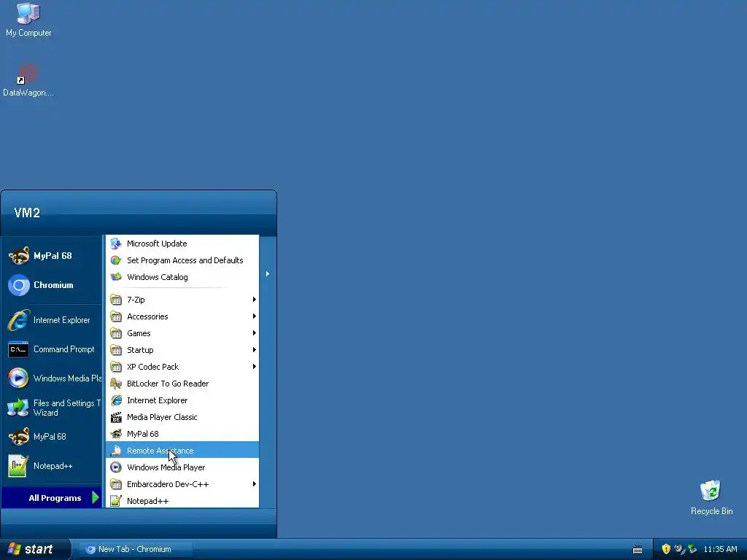Switch to New Tab - Chromium taskbar button
747x560 pixels.
135,549
